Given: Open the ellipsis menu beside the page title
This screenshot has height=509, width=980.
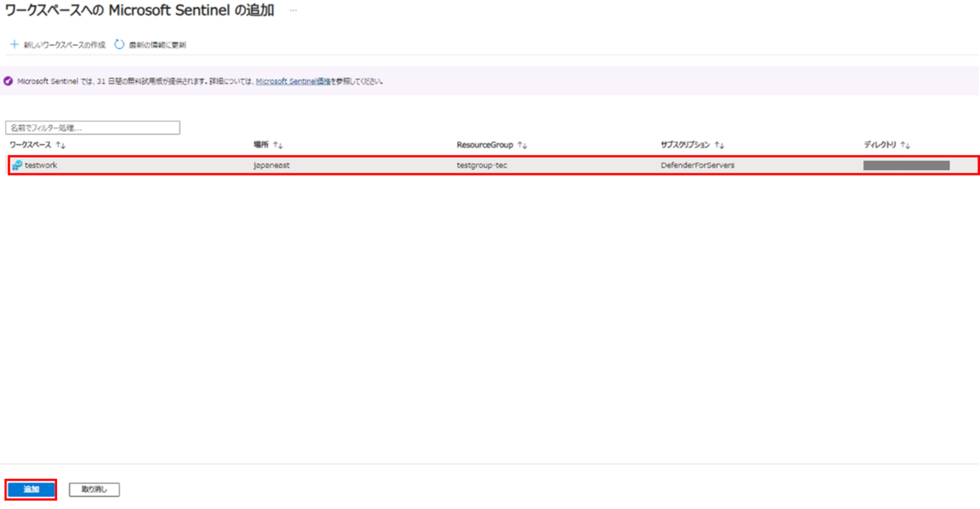Looking at the screenshot, I should point(294,11).
